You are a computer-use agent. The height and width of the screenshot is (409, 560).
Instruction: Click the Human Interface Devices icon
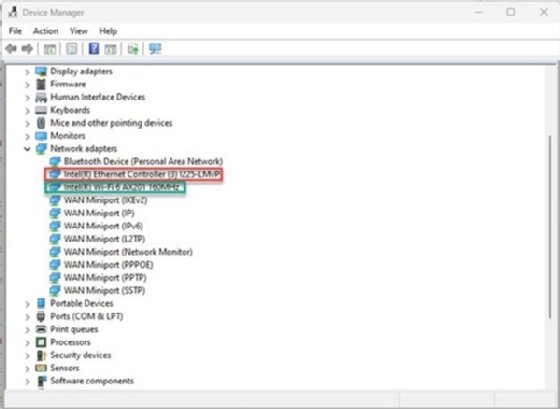(x=41, y=97)
